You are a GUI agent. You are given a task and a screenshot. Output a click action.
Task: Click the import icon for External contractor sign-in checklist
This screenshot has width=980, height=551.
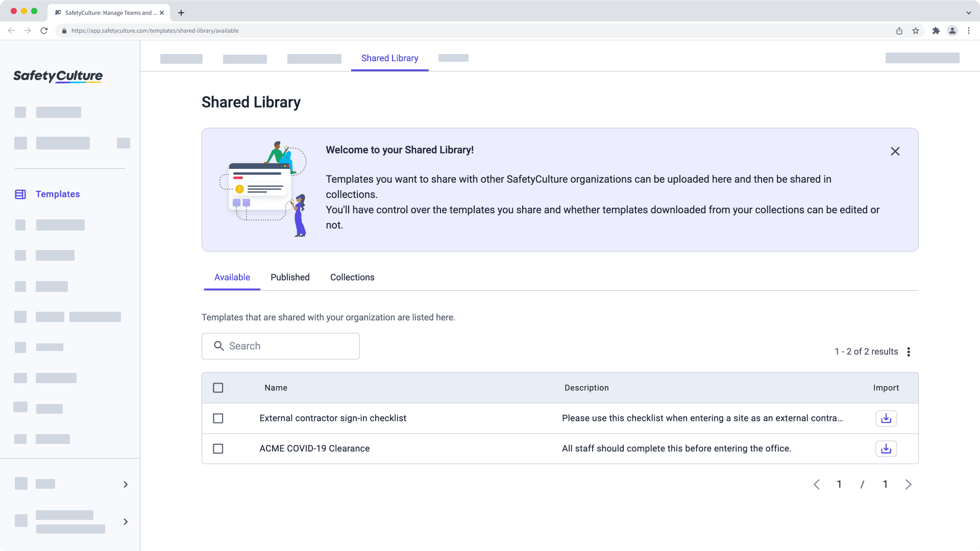(886, 418)
